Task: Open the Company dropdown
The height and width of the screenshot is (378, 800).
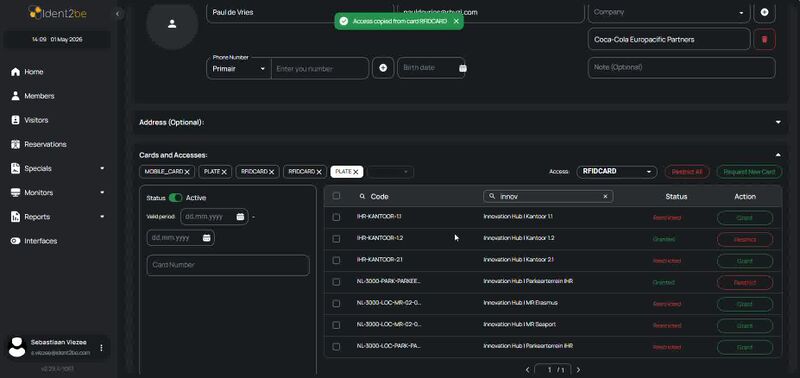Action: pos(669,12)
